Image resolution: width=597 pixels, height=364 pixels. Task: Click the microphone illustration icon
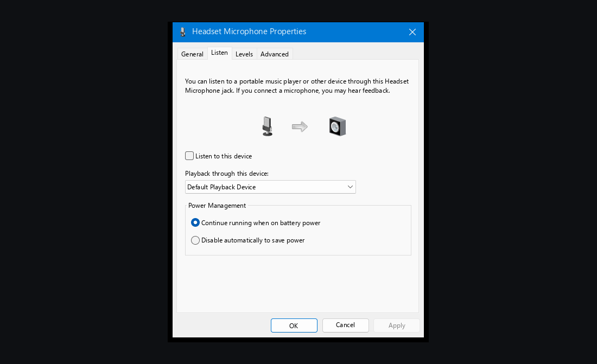point(267,126)
